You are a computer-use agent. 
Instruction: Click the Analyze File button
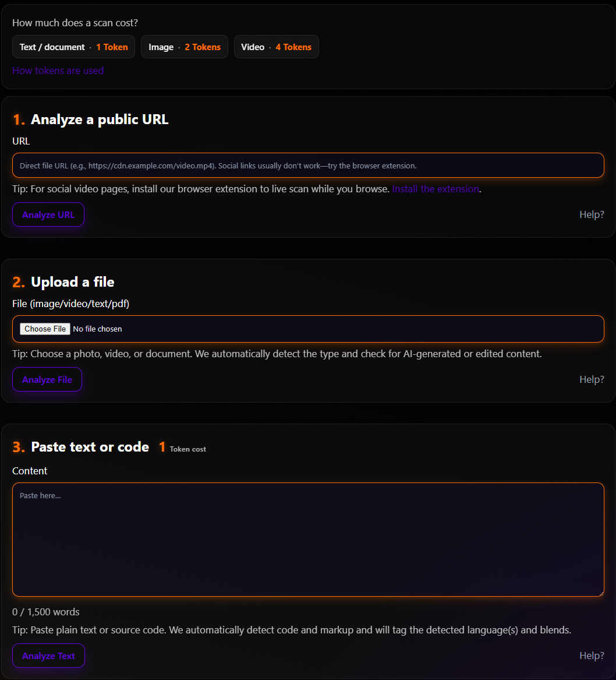(x=47, y=379)
